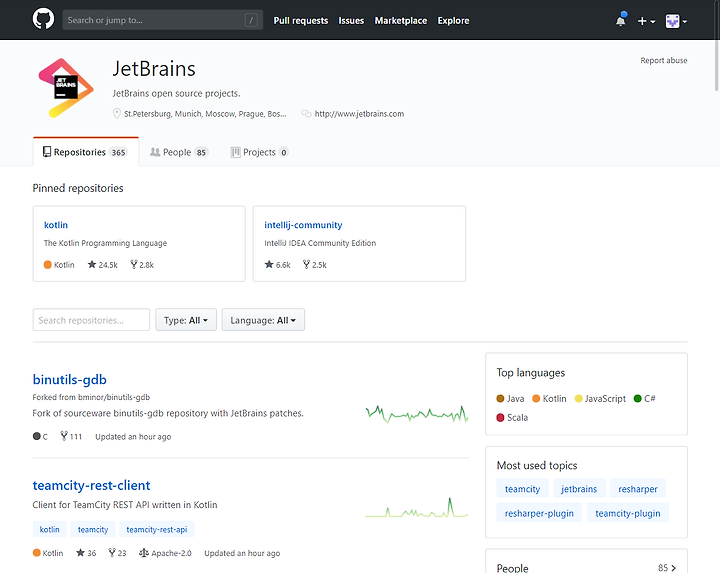Image resolution: width=720 pixels, height=573 pixels.
Task: Click the teamcity topic tag under teamcity-rest-client
Action: click(x=93, y=529)
